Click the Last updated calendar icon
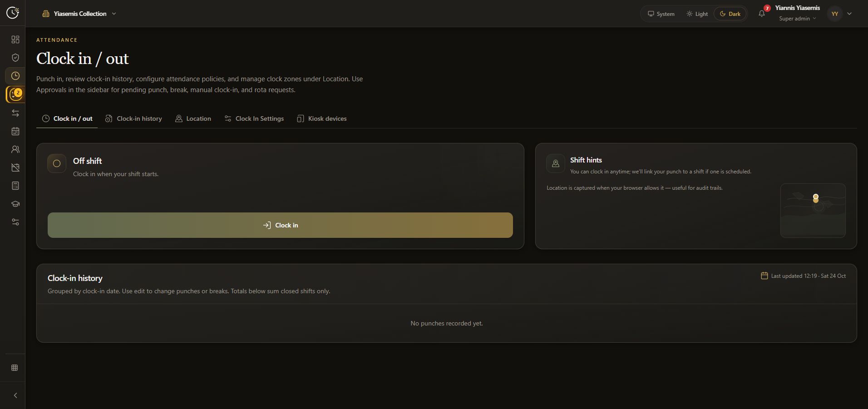Viewport: 868px width, 409px height. pyautogui.click(x=764, y=276)
